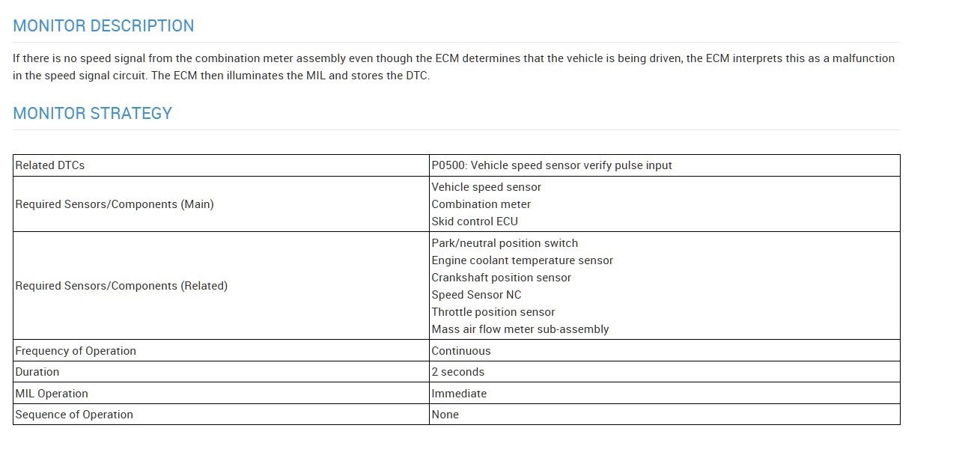The width and height of the screenshot is (980, 452).
Task: Select the Related DTCs table cell
Action: click(50, 165)
